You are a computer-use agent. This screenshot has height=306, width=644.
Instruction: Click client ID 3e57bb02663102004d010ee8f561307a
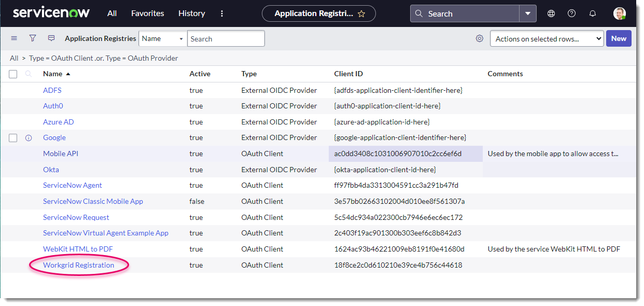(400, 201)
